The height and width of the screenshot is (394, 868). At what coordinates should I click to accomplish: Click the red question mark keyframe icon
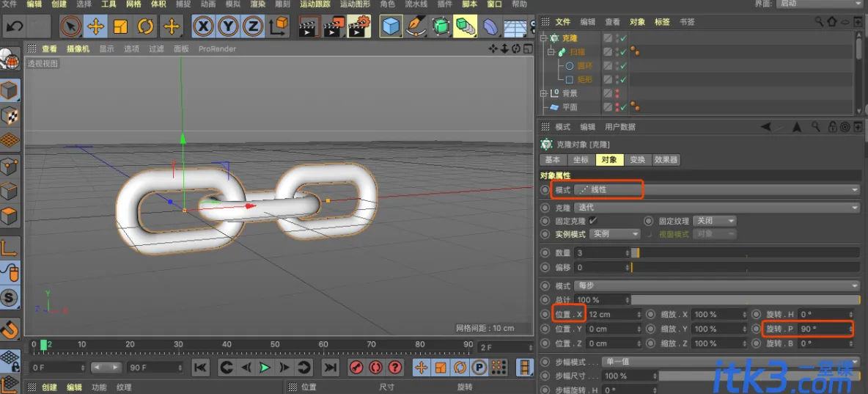(x=394, y=367)
